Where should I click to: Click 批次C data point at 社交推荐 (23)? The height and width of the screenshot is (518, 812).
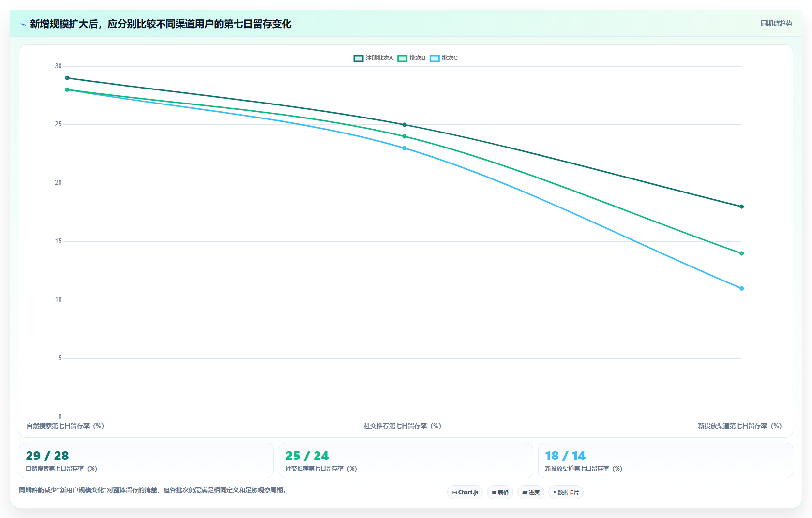tap(405, 148)
